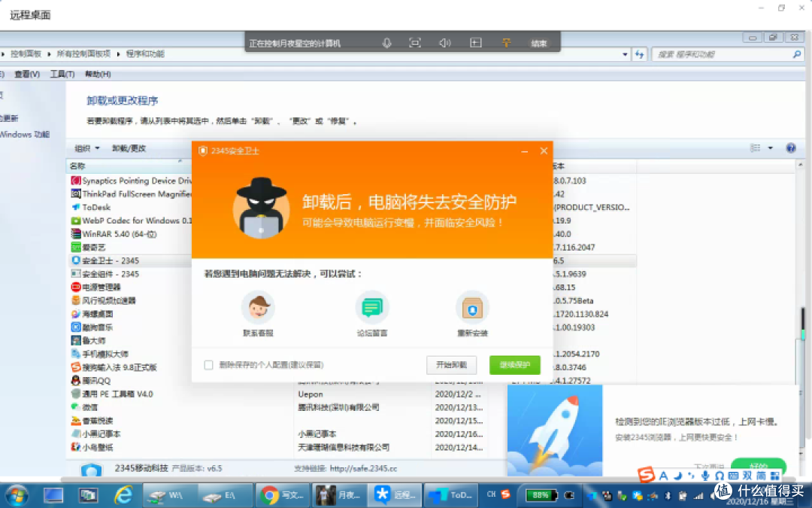Open the 论坛留言 forum message icon
Image resolution: width=812 pixels, height=508 pixels.
coord(372,307)
